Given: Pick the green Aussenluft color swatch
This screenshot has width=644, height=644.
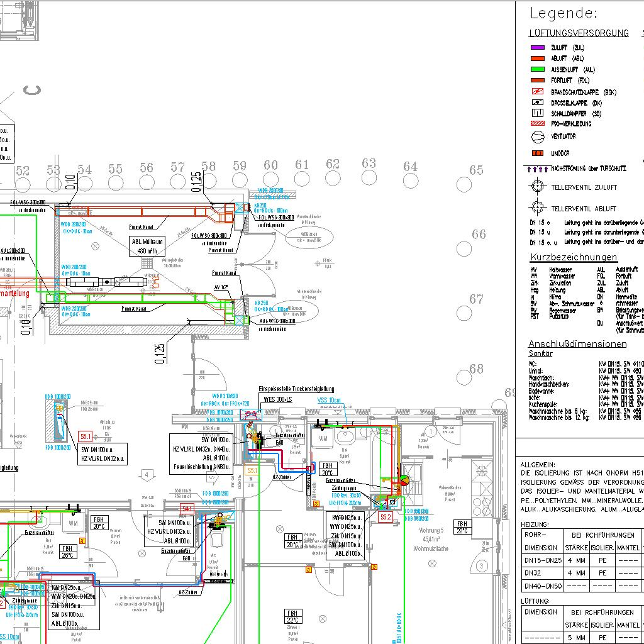Looking at the screenshot, I should (537, 69).
